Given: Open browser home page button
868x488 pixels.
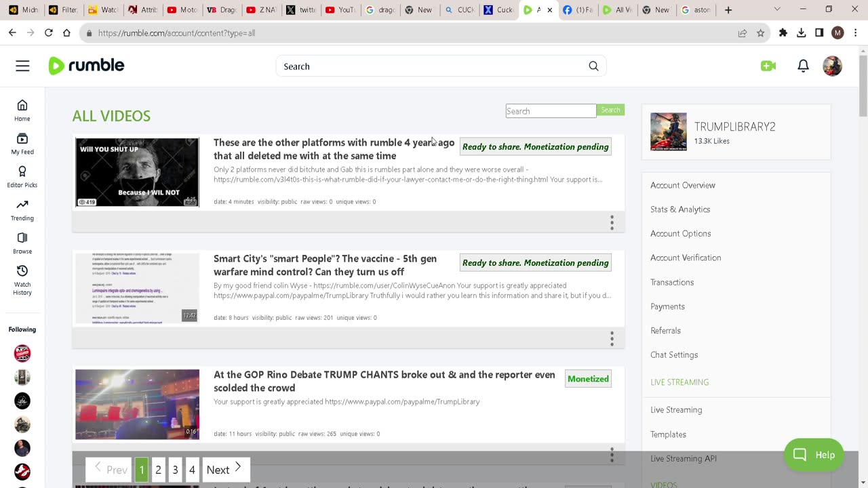Looking at the screenshot, I should [66, 33].
